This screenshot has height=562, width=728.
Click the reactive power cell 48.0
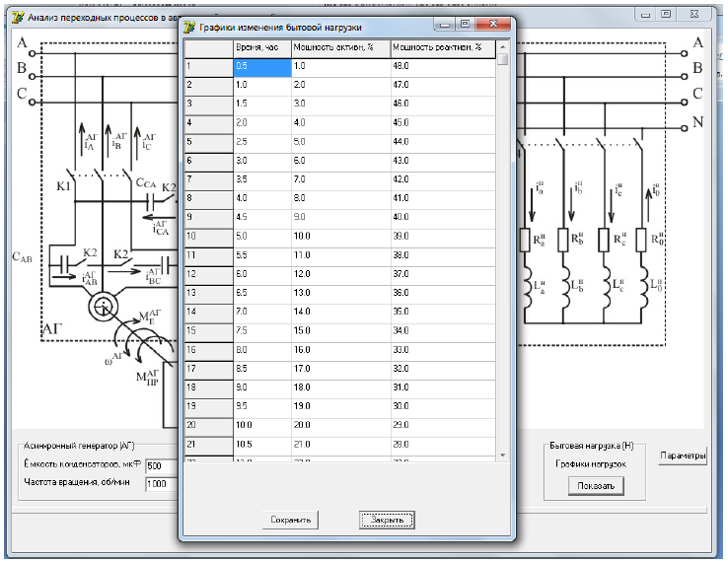(x=442, y=66)
